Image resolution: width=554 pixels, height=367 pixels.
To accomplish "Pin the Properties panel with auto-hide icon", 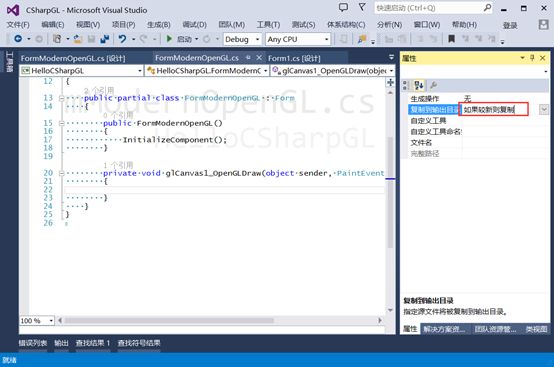I will tap(532, 58).
